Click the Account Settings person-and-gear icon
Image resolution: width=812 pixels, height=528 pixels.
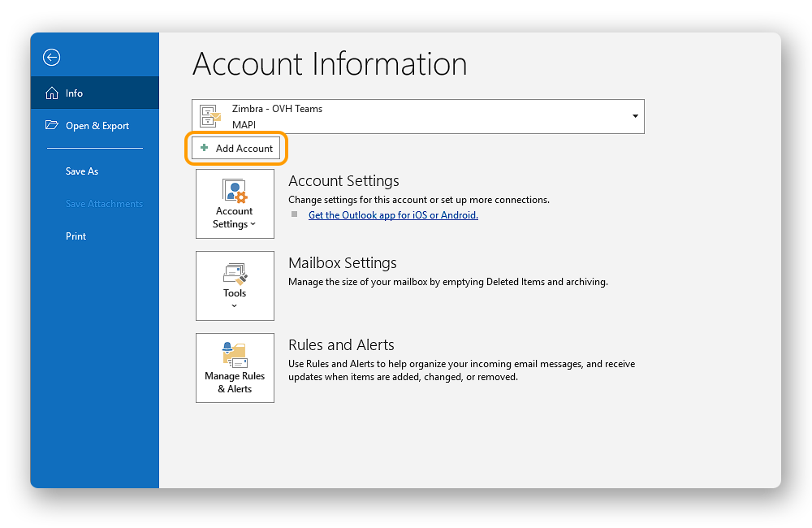coord(235,191)
